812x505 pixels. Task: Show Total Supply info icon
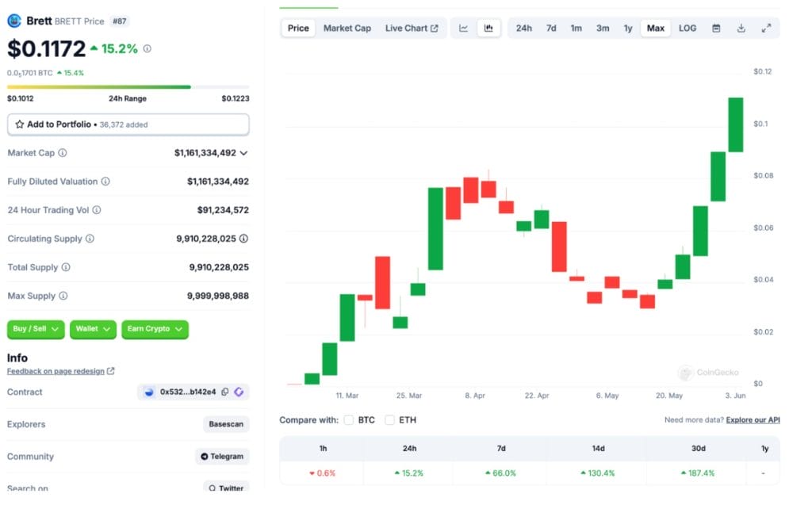tap(66, 267)
